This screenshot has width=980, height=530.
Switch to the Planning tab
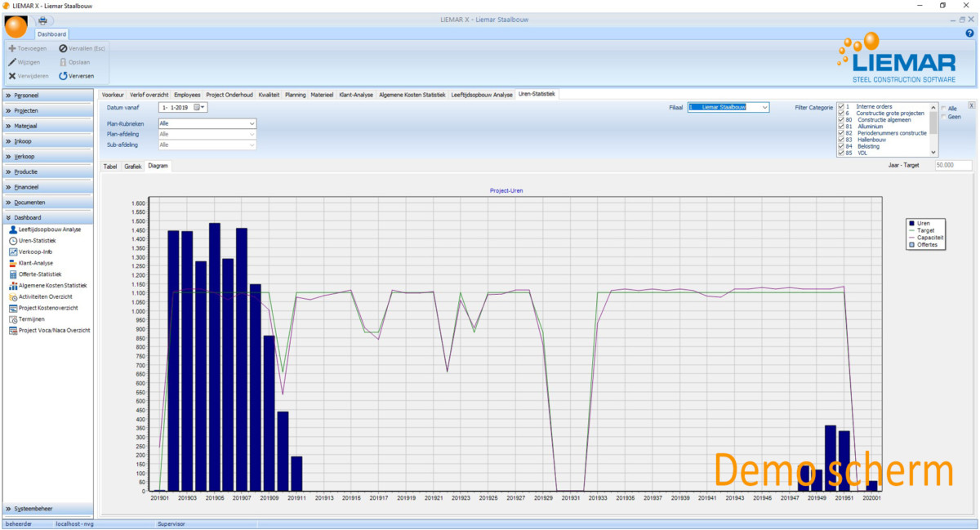pos(295,95)
